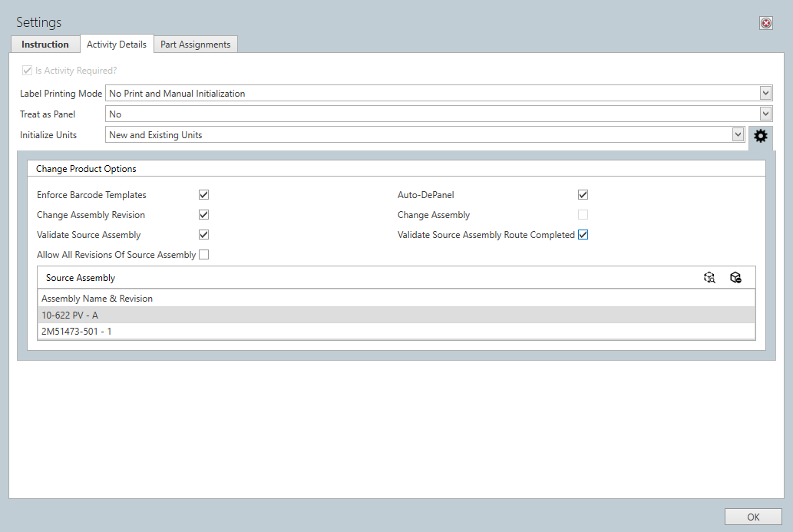Click the remove source assembly cube icon
Image resolution: width=793 pixels, height=532 pixels.
coord(735,277)
